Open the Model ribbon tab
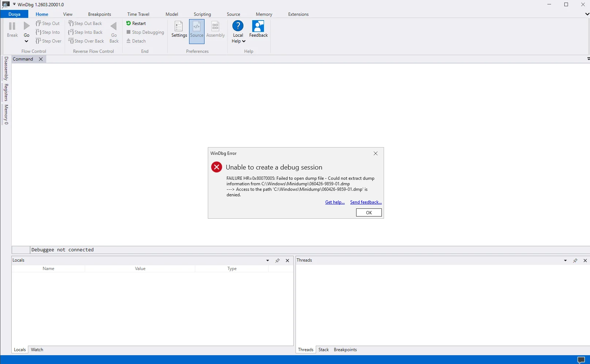This screenshot has height=364, width=590. [x=172, y=14]
